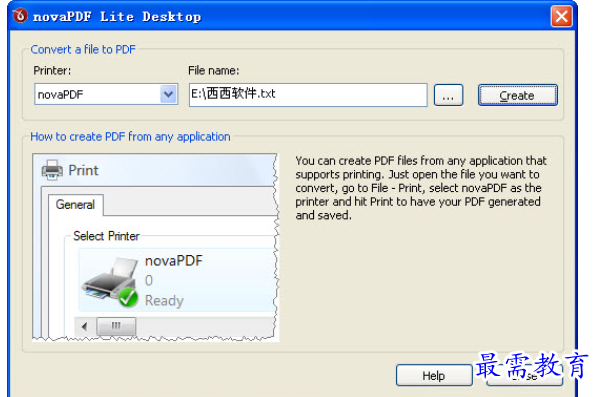Click the novaPDF logo in title bar
The height and width of the screenshot is (397, 597).
coord(20,16)
